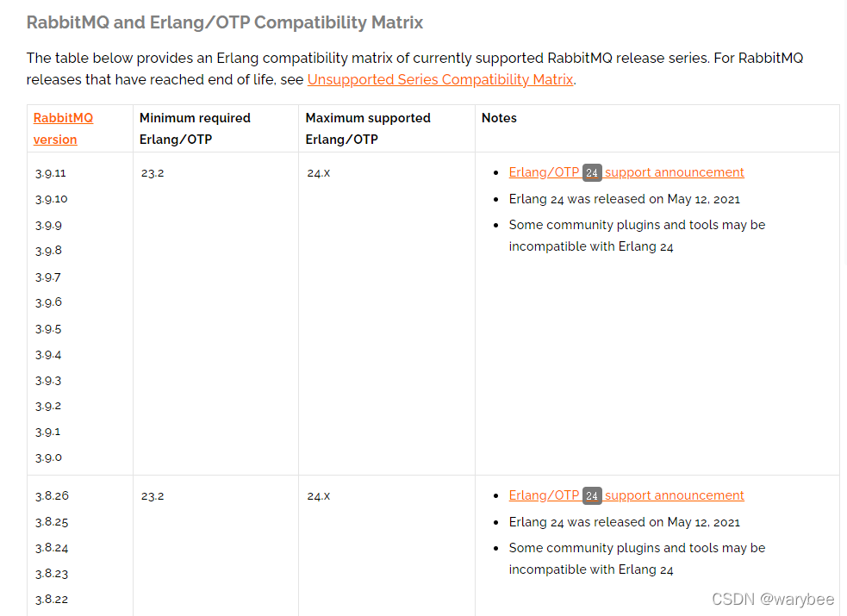Click version 3.8.26 in the table

[52, 495]
